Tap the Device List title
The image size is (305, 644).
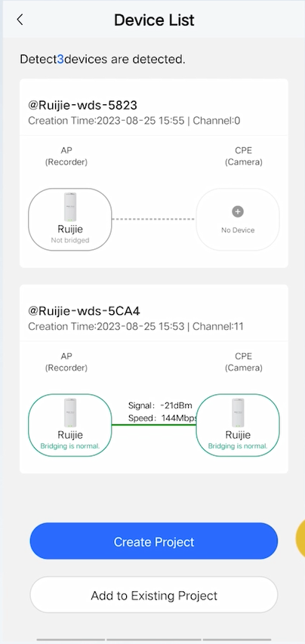coord(154,20)
